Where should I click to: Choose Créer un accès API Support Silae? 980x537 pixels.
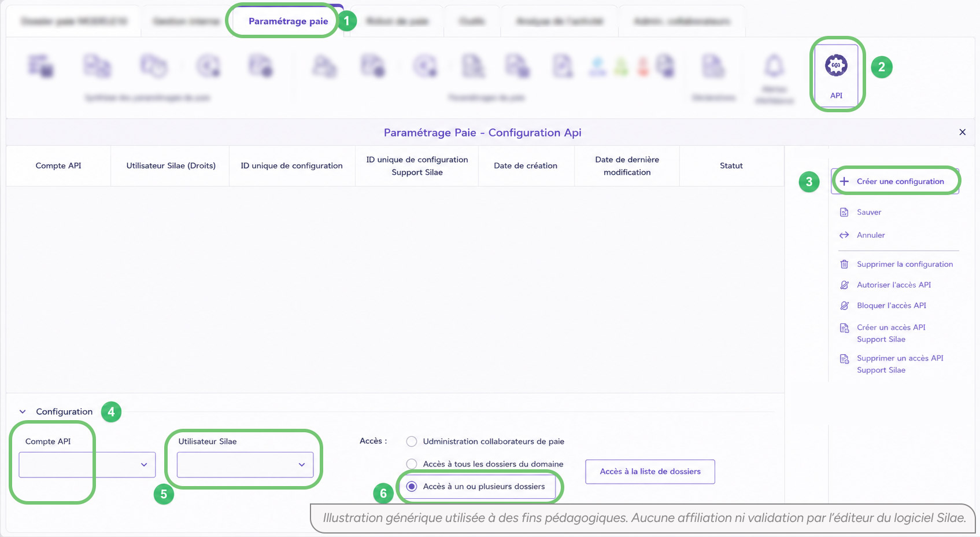[x=883, y=333]
